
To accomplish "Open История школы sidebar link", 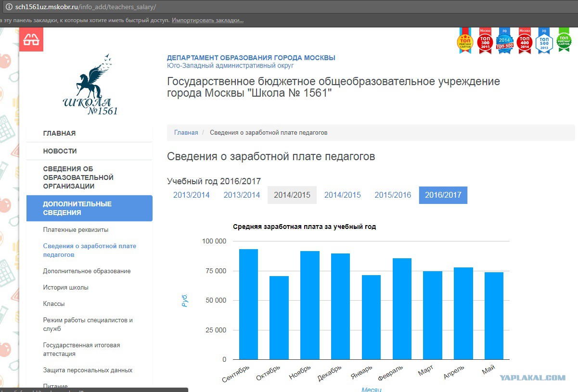I will (65, 288).
